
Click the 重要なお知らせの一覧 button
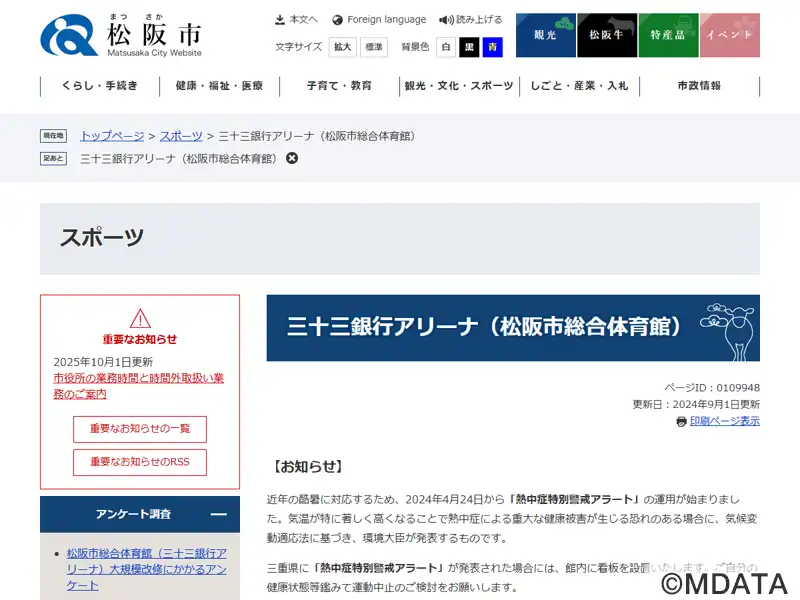pyautogui.click(x=140, y=429)
